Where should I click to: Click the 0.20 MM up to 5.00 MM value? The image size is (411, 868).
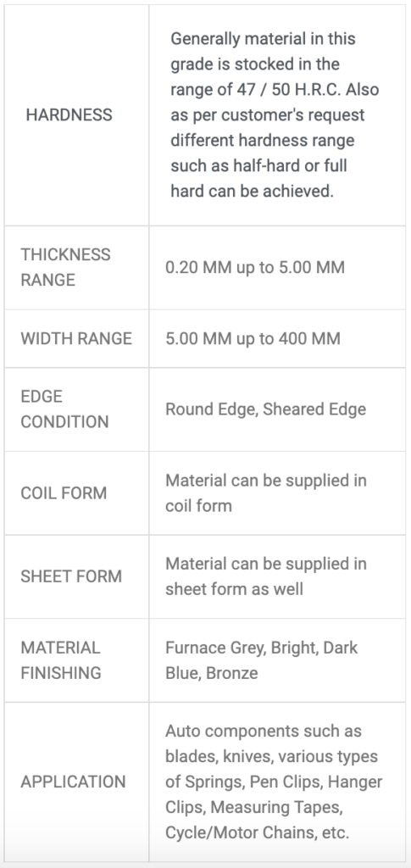[255, 267]
